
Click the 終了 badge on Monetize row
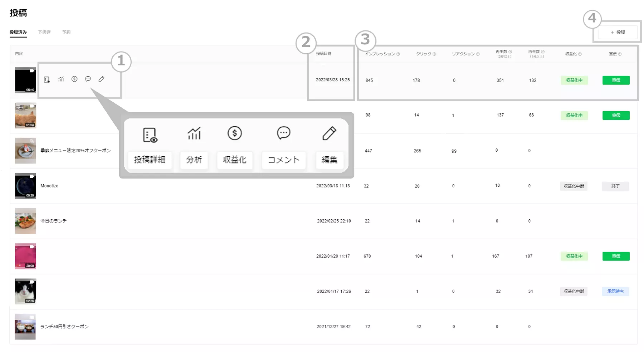[x=615, y=186]
